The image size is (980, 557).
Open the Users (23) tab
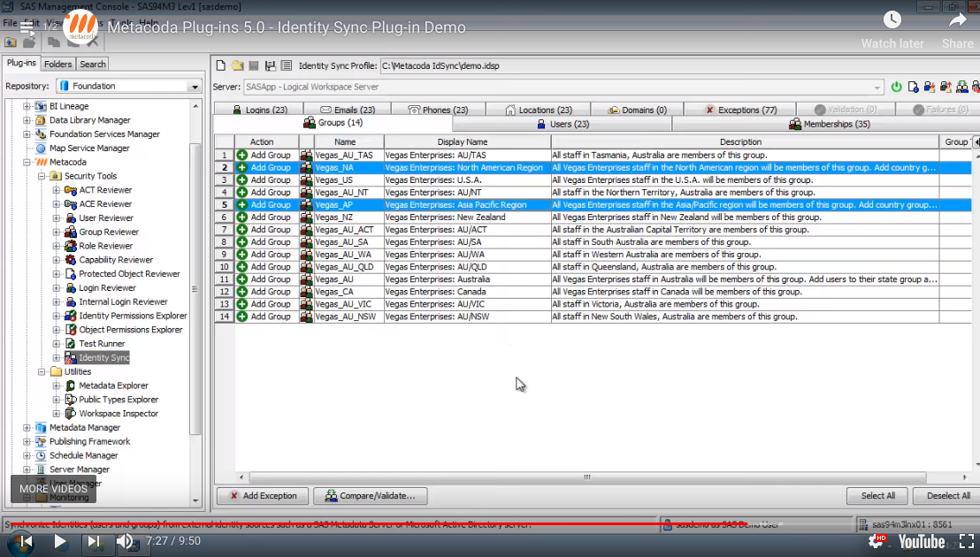[x=563, y=124]
